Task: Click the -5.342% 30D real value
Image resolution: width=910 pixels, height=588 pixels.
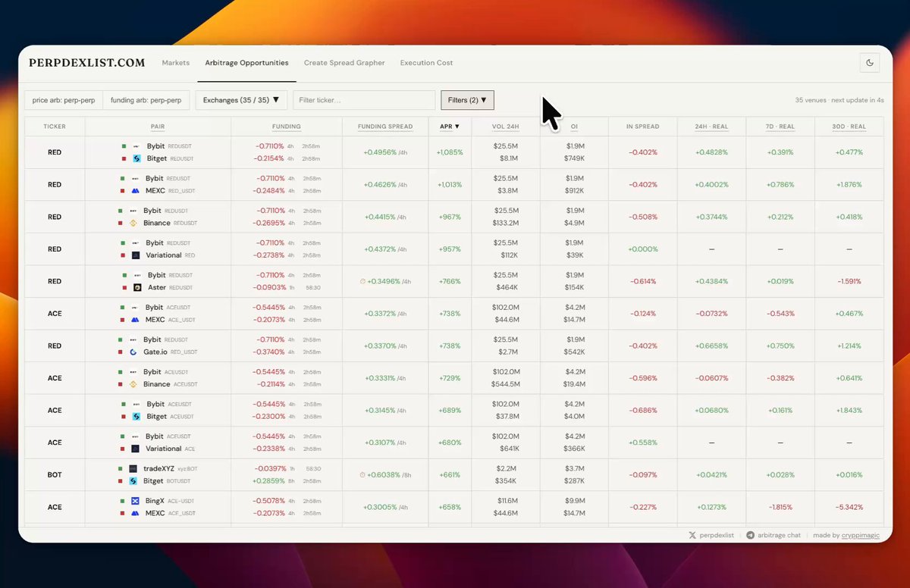Action: click(849, 507)
